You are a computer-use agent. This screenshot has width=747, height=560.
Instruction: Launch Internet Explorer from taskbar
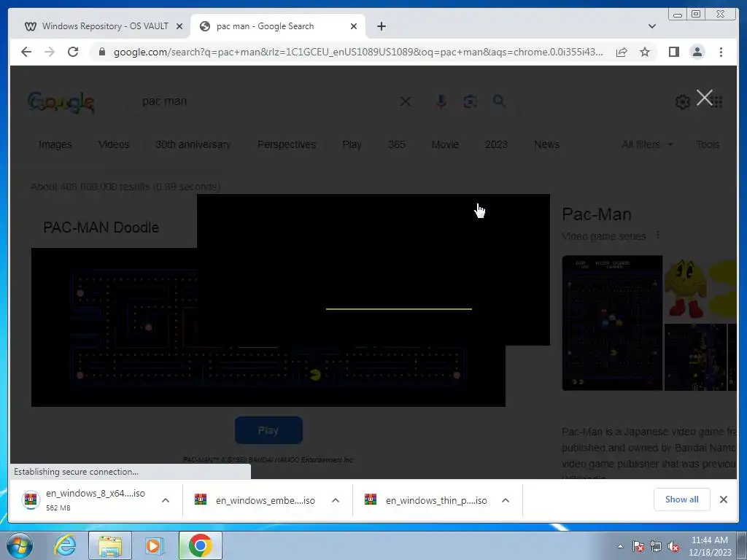tap(65, 545)
